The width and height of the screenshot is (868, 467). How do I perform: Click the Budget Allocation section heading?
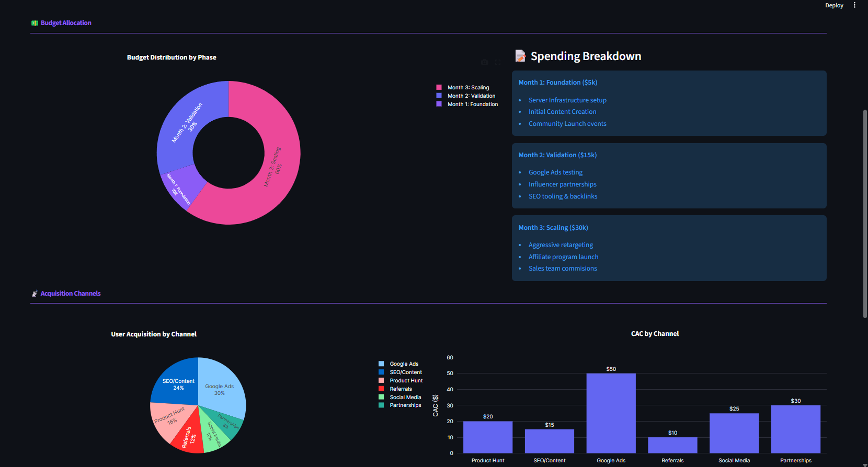point(66,23)
